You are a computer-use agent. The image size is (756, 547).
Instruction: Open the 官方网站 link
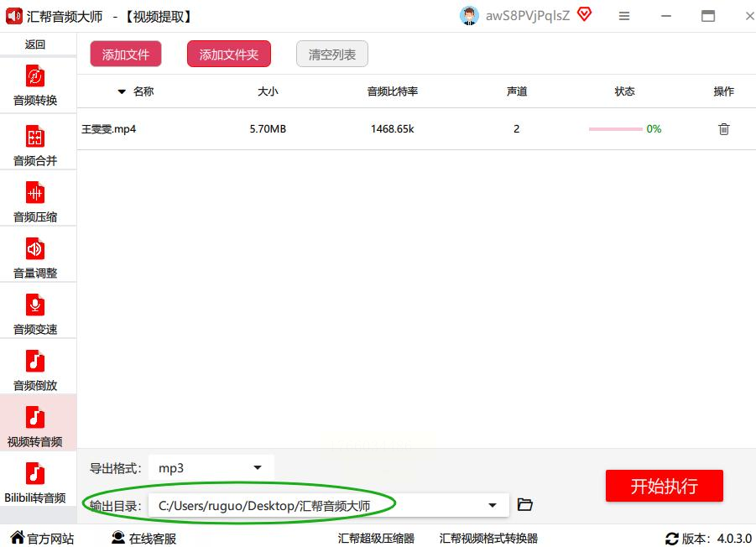(43, 538)
